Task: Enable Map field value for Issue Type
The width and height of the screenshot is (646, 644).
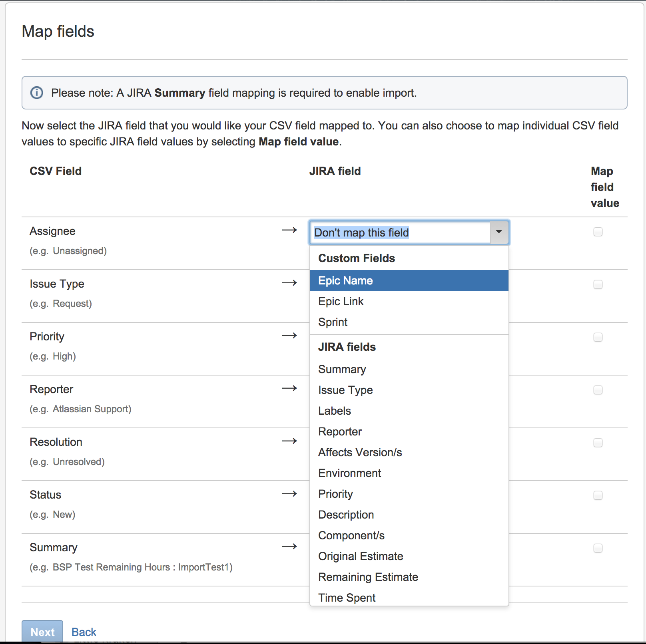Action: (598, 284)
